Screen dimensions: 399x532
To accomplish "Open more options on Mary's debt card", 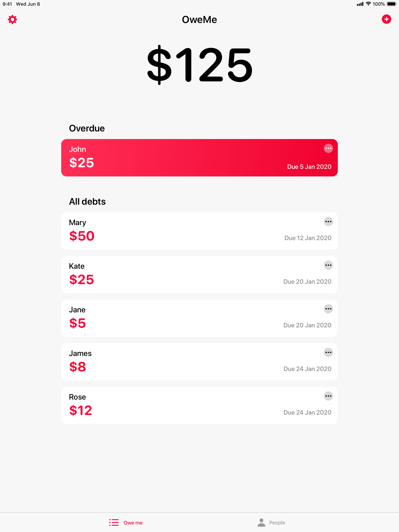I will [x=328, y=222].
